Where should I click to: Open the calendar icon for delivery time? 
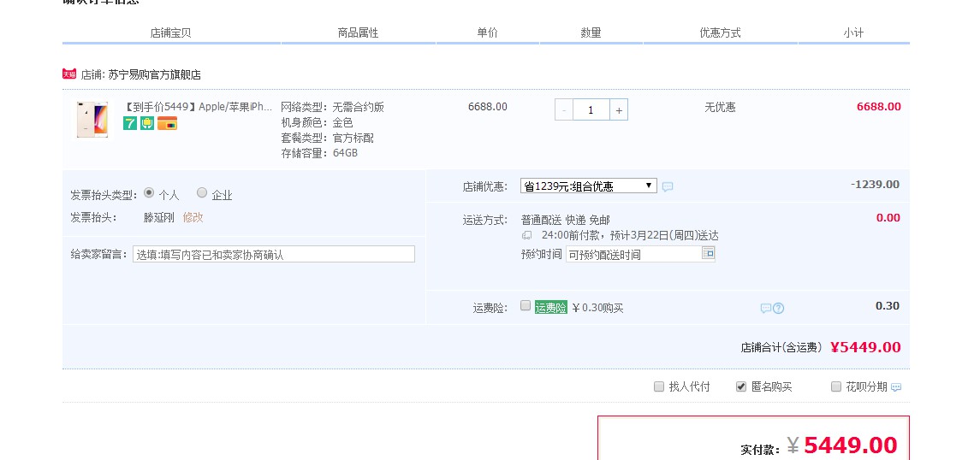708,253
